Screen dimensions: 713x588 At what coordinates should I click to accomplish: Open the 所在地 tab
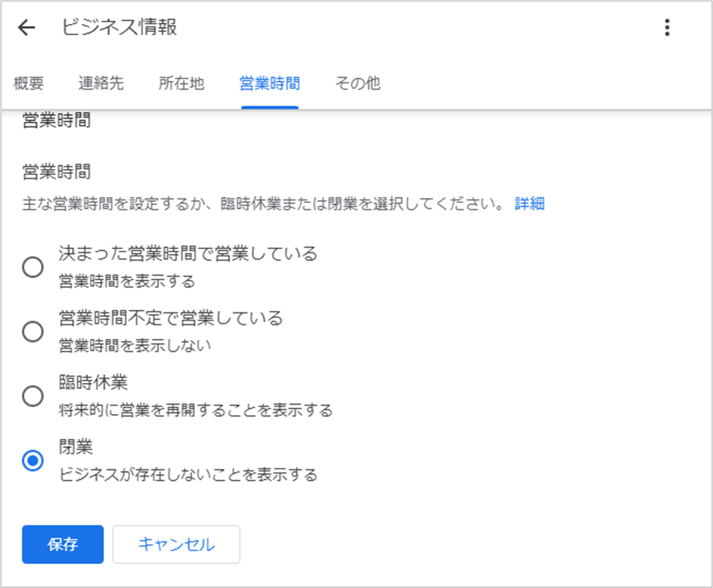181,83
